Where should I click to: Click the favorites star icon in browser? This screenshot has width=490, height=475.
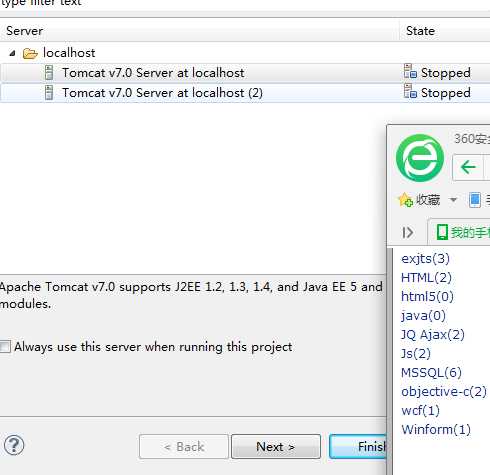click(x=405, y=200)
